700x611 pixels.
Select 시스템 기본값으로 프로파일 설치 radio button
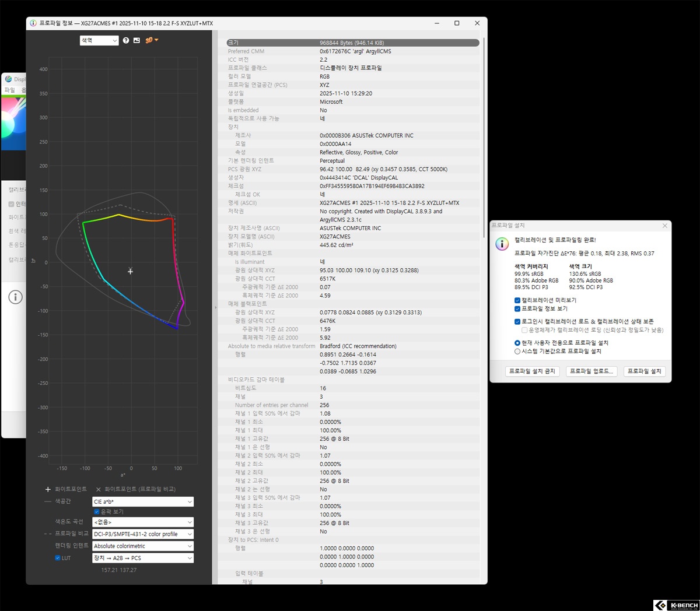[517, 352]
